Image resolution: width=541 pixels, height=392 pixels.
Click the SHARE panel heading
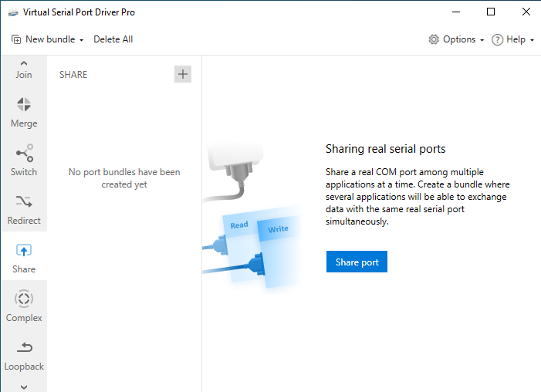(73, 75)
